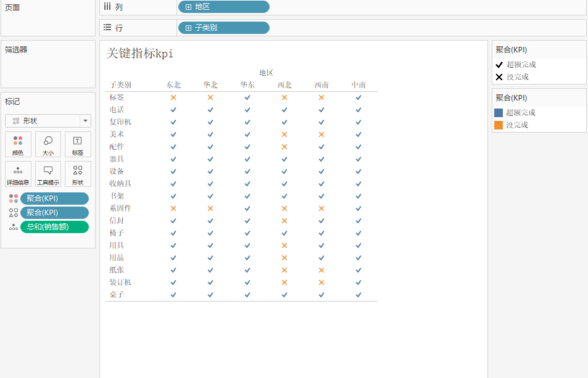Click the 中南 column header
Screen dimensions: 588x378
pyautogui.click(x=358, y=85)
